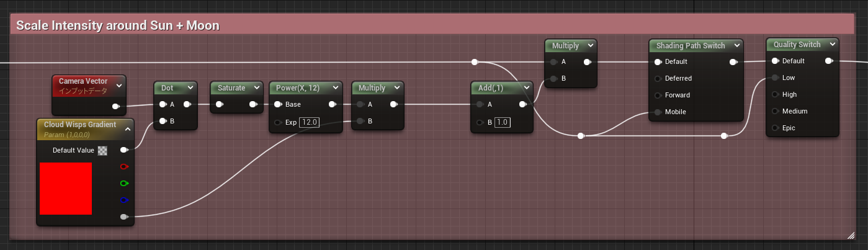
Task: Click the Power node Base input pin
Action: [278, 104]
